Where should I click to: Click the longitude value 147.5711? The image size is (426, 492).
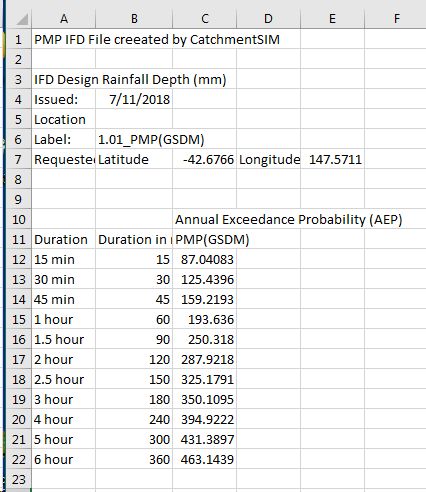click(x=332, y=159)
